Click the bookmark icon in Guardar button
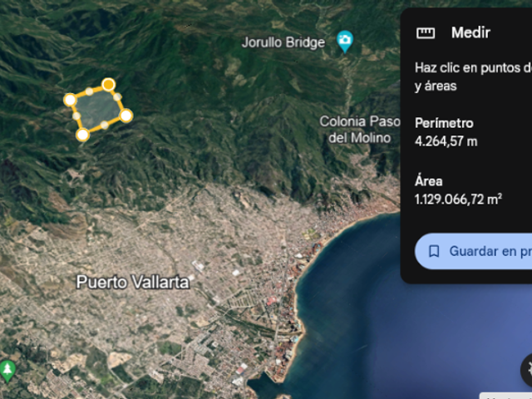The height and width of the screenshot is (399, 532). tap(434, 251)
